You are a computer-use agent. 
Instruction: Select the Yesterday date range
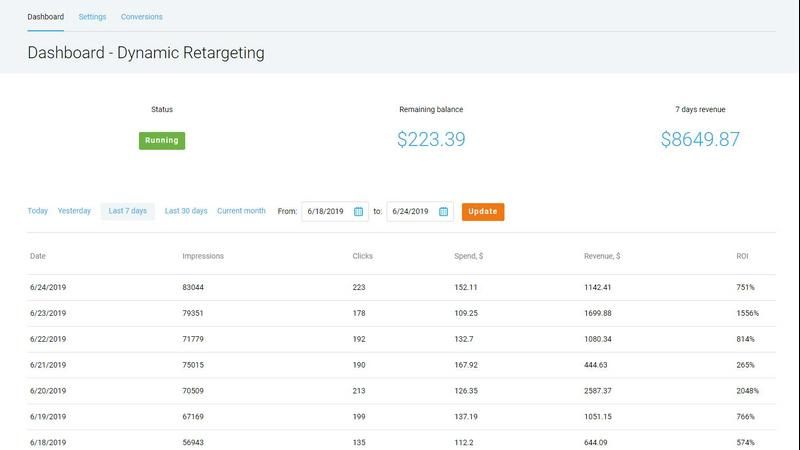coord(74,211)
